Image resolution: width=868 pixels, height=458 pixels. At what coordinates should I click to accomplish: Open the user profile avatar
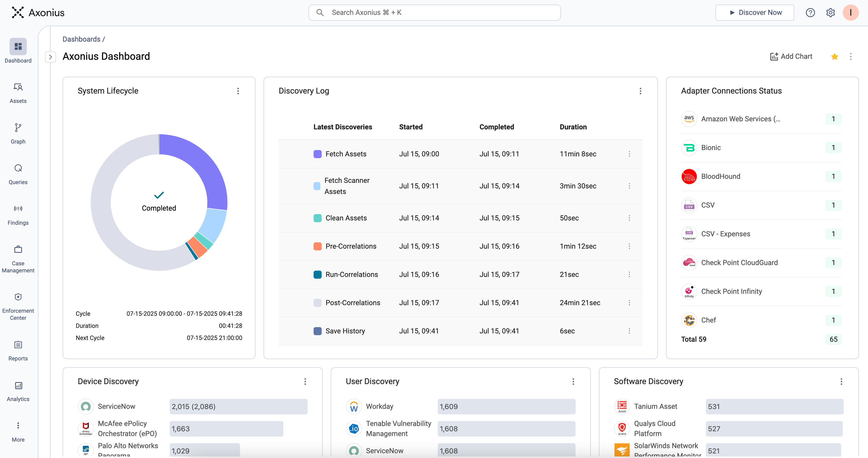pyautogui.click(x=851, y=12)
